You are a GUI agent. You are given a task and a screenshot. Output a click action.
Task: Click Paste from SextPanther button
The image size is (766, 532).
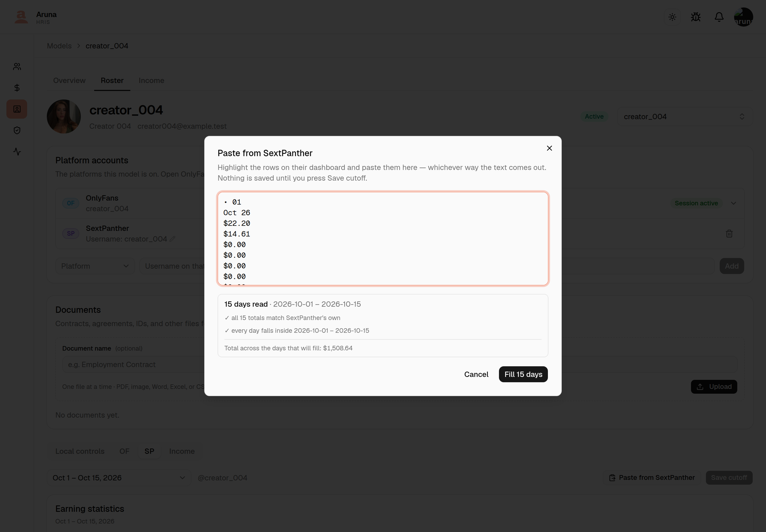(652, 478)
